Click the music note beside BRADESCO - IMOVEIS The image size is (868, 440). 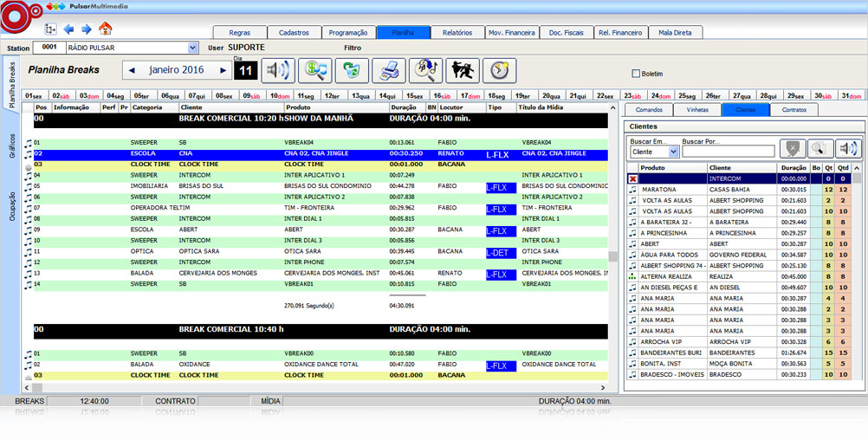[x=632, y=374]
